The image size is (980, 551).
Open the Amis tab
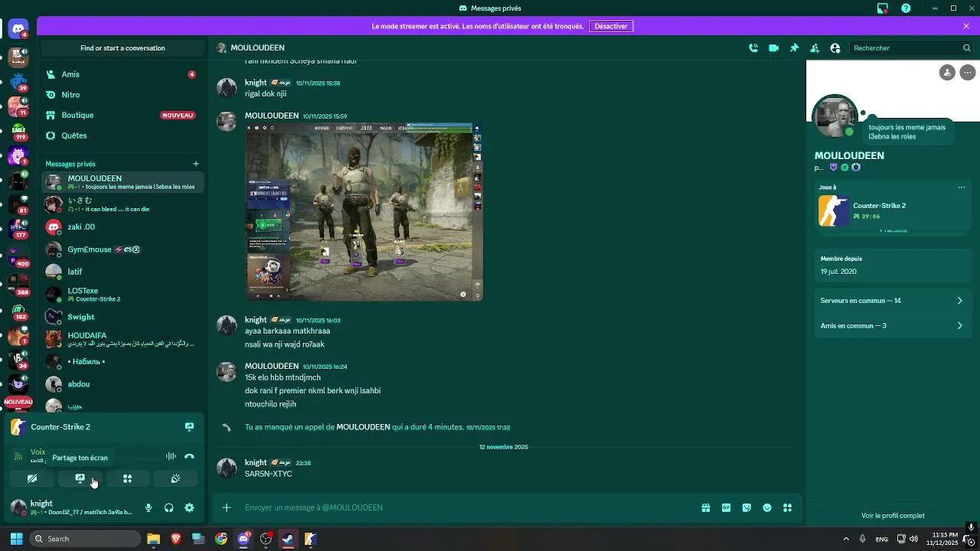coord(122,74)
